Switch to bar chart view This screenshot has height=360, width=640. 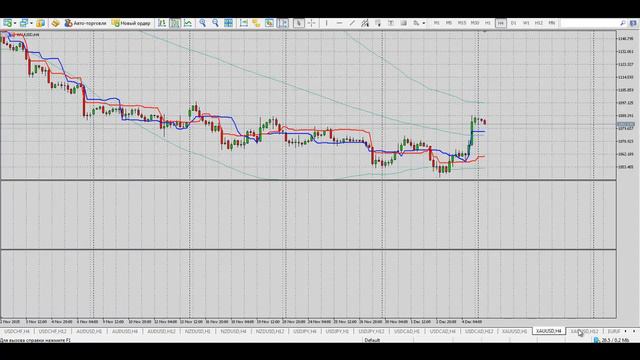pos(162,23)
